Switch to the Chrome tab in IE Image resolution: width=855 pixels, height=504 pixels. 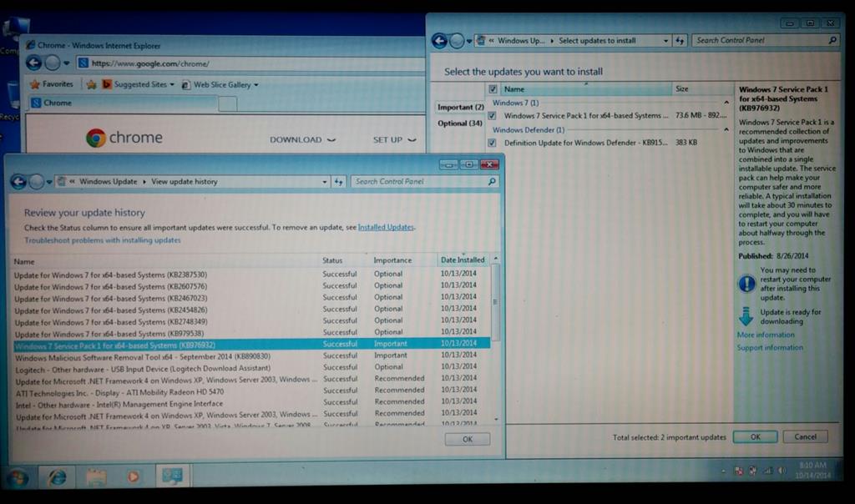click(124, 103)
